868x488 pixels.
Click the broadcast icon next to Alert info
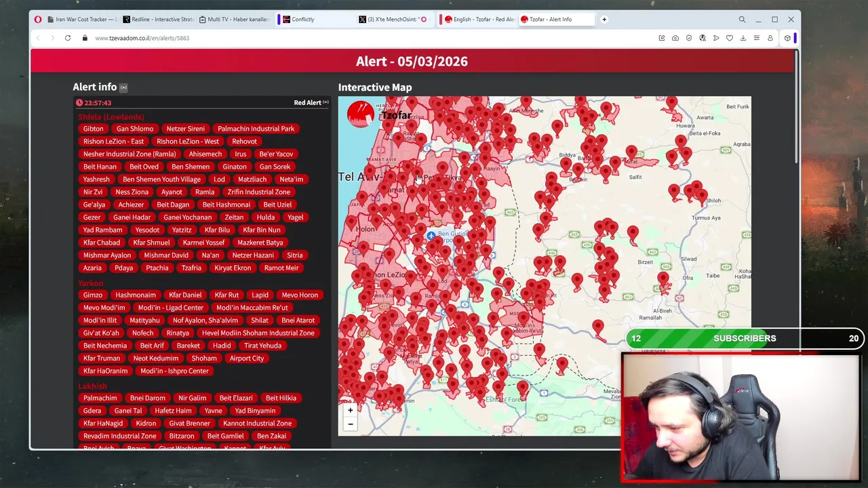[x=123, y=87]
